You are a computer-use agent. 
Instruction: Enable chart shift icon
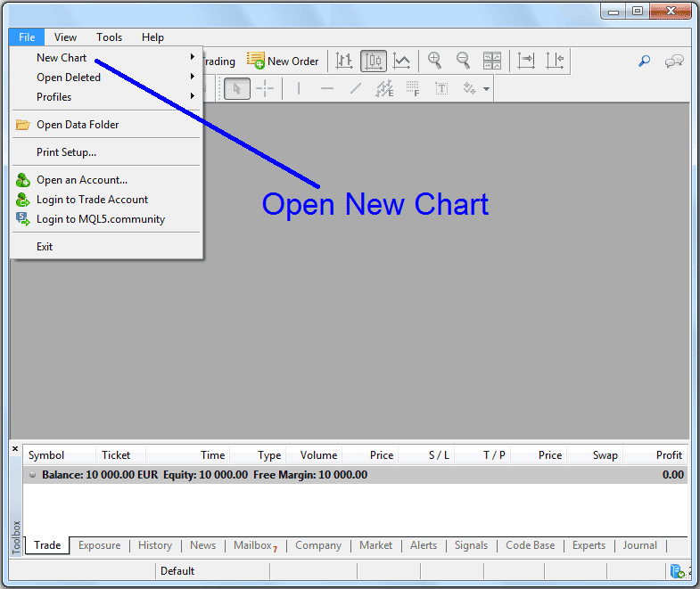point(555,61)
